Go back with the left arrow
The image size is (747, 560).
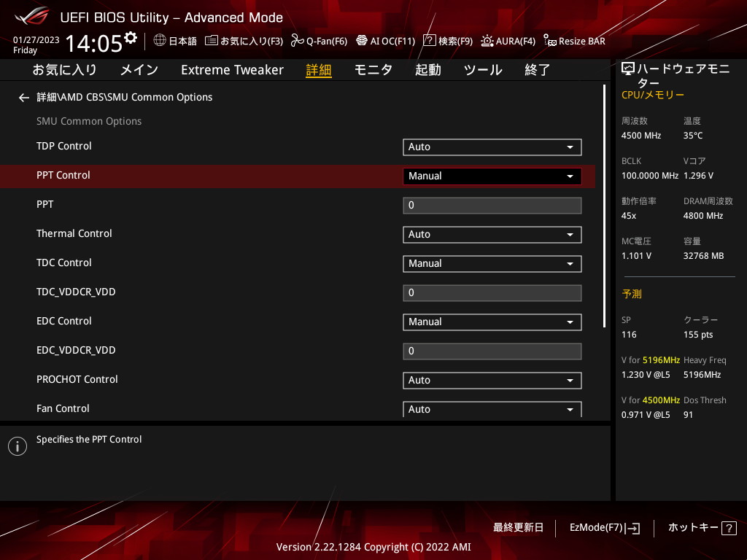click(x=24, y=98)
